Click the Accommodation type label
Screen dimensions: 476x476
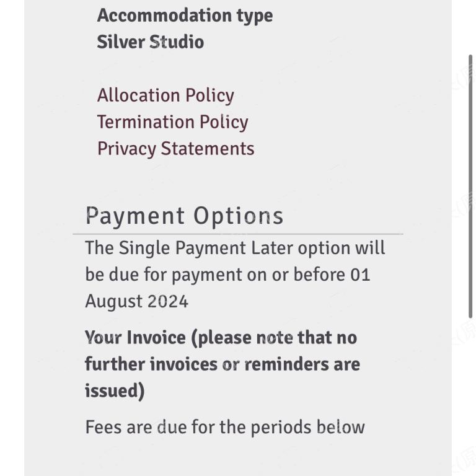pos(185,15)
